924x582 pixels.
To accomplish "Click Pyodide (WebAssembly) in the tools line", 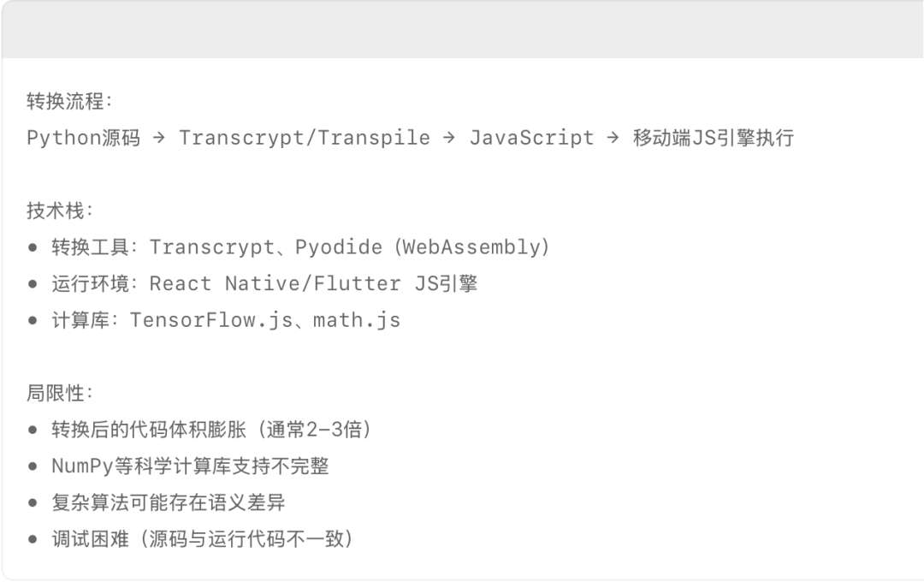I will 423,246.
